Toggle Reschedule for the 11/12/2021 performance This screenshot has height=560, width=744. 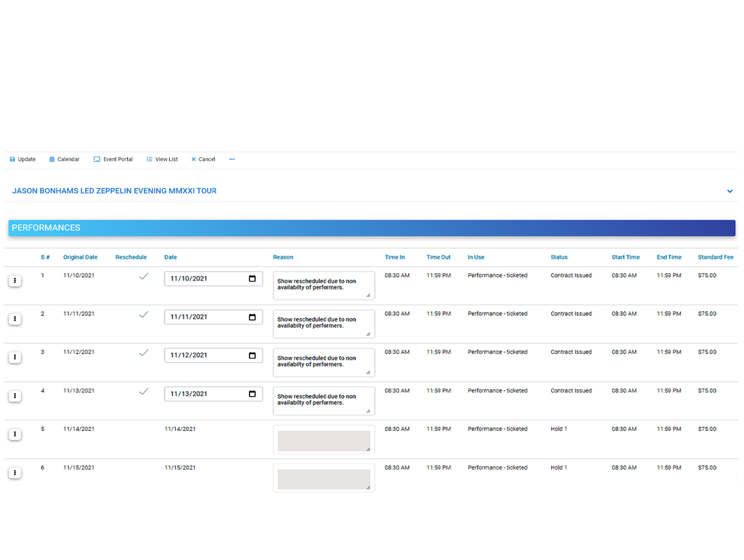tap(144, 353)
